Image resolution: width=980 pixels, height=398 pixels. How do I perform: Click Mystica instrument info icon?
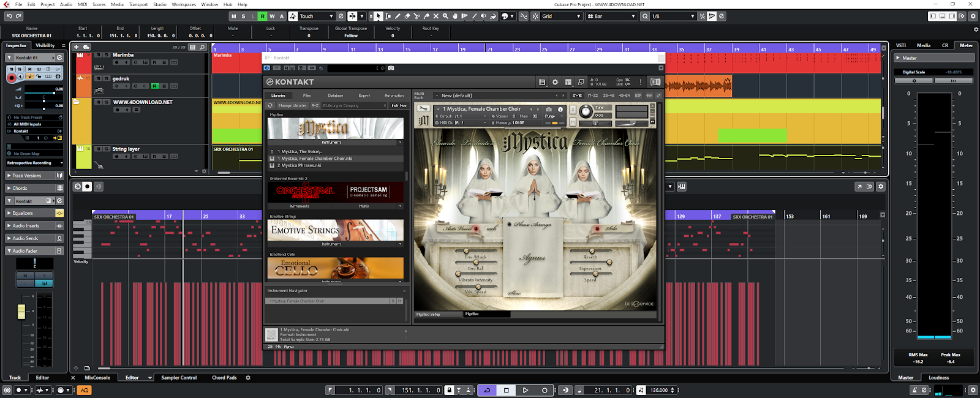point(560,109)
